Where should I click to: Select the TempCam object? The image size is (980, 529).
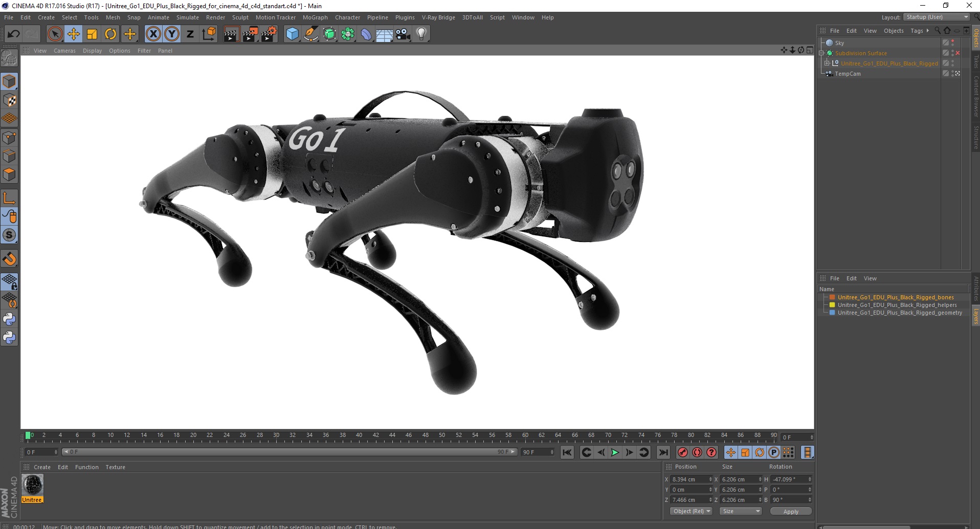(x=848, y=74)
